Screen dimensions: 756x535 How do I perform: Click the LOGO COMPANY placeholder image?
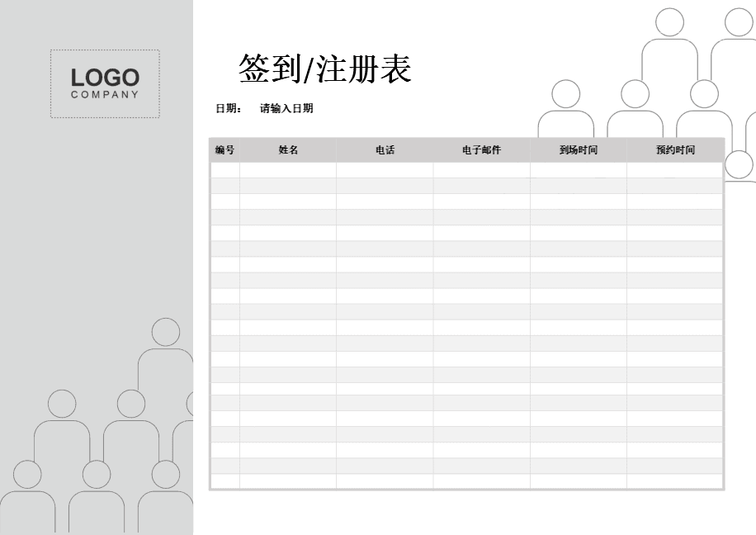105,81
